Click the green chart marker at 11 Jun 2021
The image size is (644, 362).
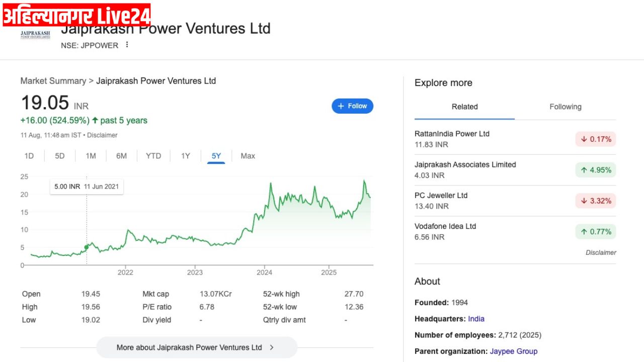[x=87, y=247]
